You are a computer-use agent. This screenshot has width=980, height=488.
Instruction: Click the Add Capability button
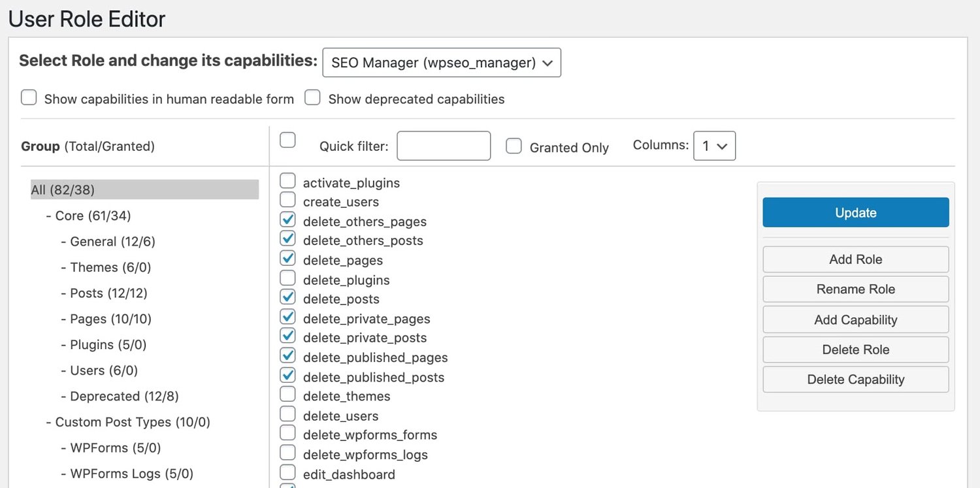pyautogui.click(x=855, y=319)
